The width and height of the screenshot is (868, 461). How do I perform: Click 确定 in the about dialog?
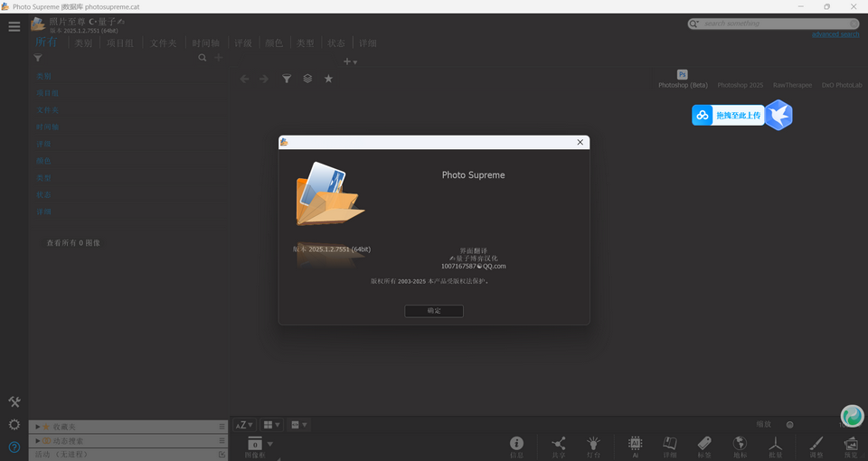[x=434, y=311]
